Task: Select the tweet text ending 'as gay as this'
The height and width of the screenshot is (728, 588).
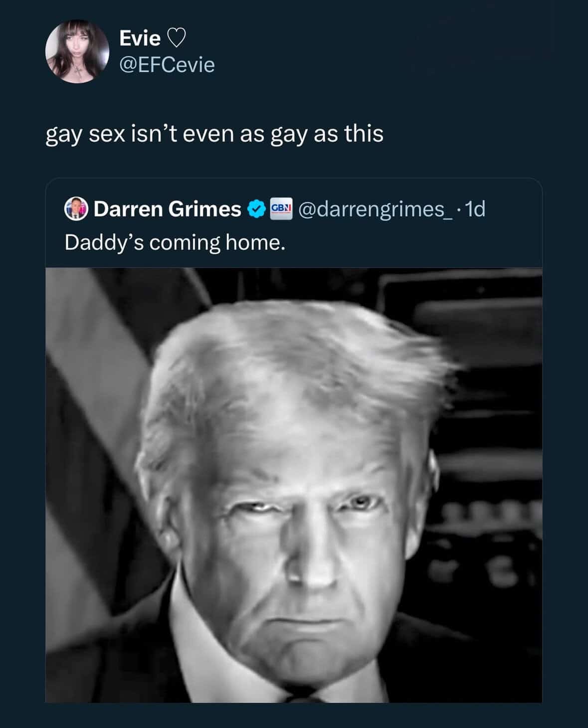Action: (x=214, y=134)
